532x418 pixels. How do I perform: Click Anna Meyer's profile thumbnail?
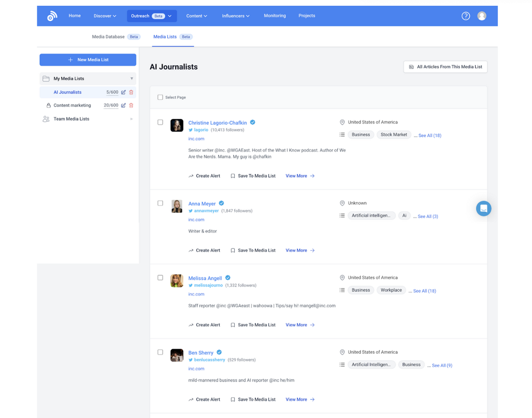click(x=177, y=206)
